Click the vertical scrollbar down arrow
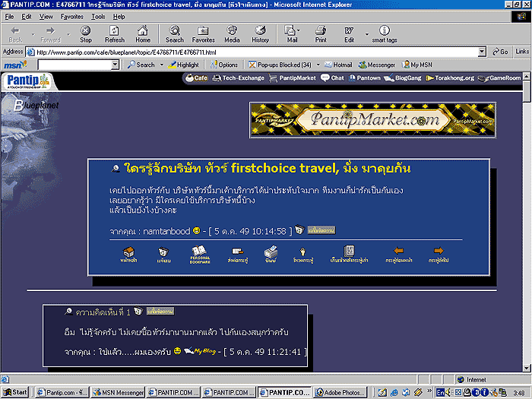The image size is (532, 399). pyautogui.click(x=527, y=368)
